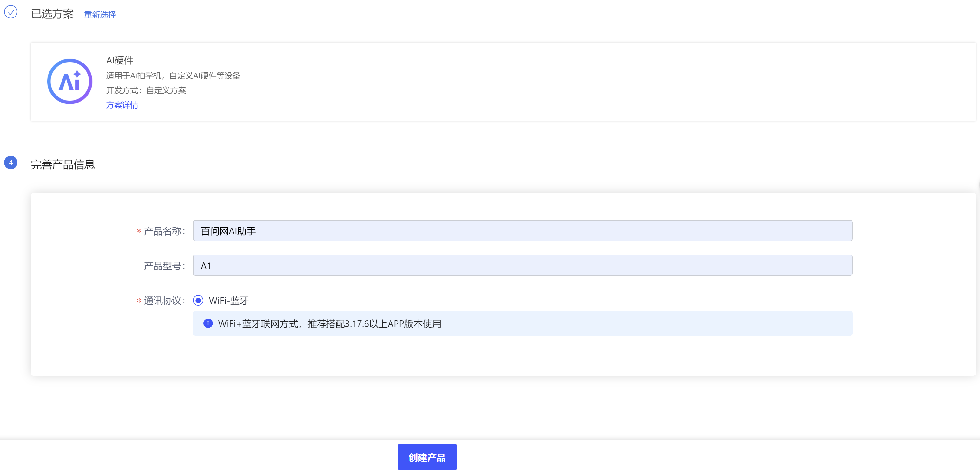Screen dimensions: 980x471
Task: Click the completed step checkmark icon
Action: (x=11, y=12)
